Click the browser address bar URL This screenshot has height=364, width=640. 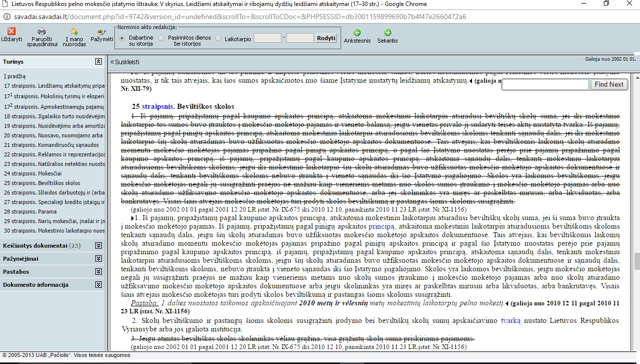coord(240,17)
